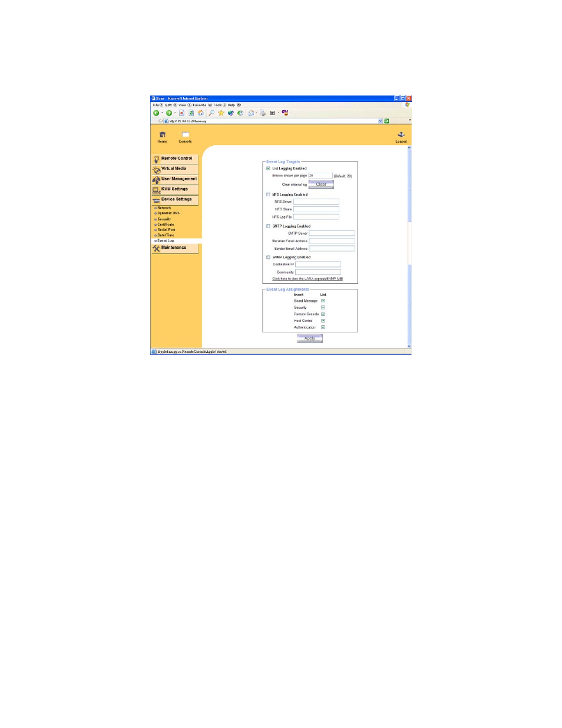Open the Tools menu
The width and height of the screenshot is (562, 728).
(220, 105)
